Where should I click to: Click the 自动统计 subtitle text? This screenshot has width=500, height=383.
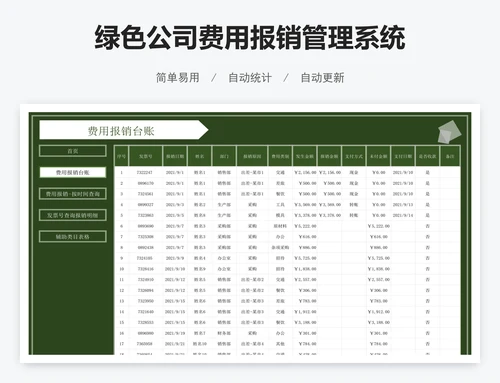pyautogui.click(x=250, y=78)
